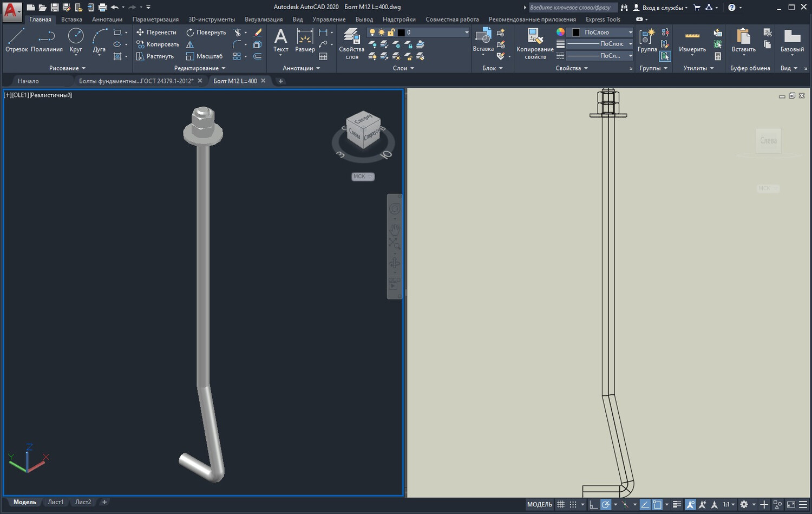812x514 pixels.
Task: Open the МСК coordinate system dropdown in left viewport
Action: point(363,177)
